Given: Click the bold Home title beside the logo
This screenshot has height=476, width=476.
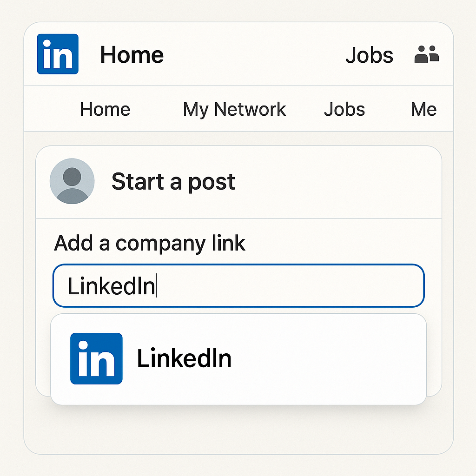Looking at the screenshot, I should (132, 55).
